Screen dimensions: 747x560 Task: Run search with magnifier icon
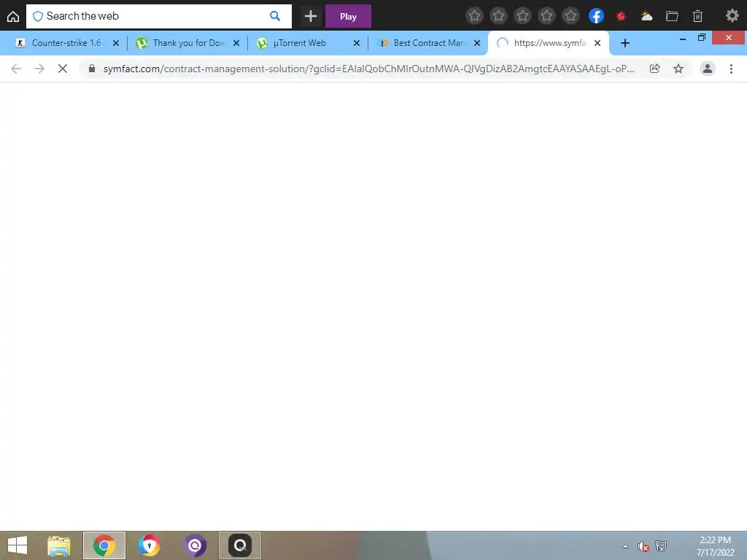coord(275,16)
